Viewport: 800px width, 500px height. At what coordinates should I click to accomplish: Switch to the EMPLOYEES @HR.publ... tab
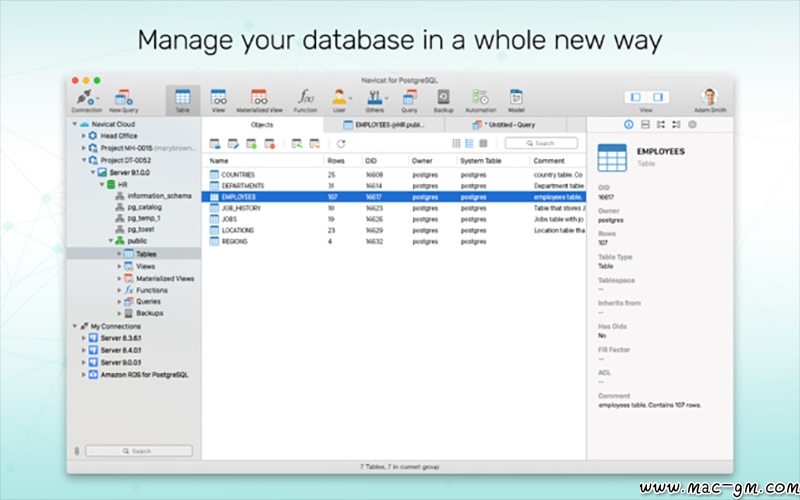384,124
